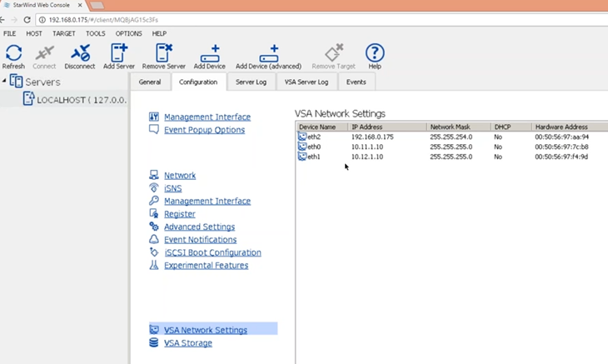
Task: Select the Configuration tab
Action: 198,82
